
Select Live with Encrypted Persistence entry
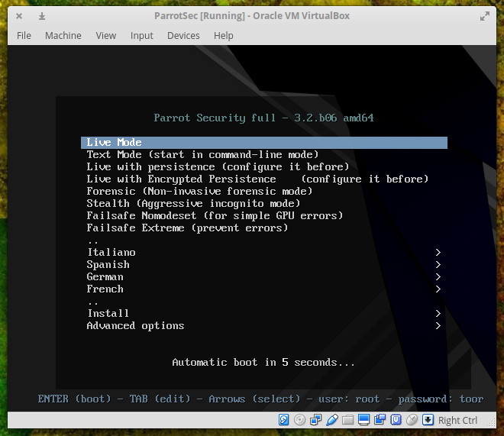point(264,179)
